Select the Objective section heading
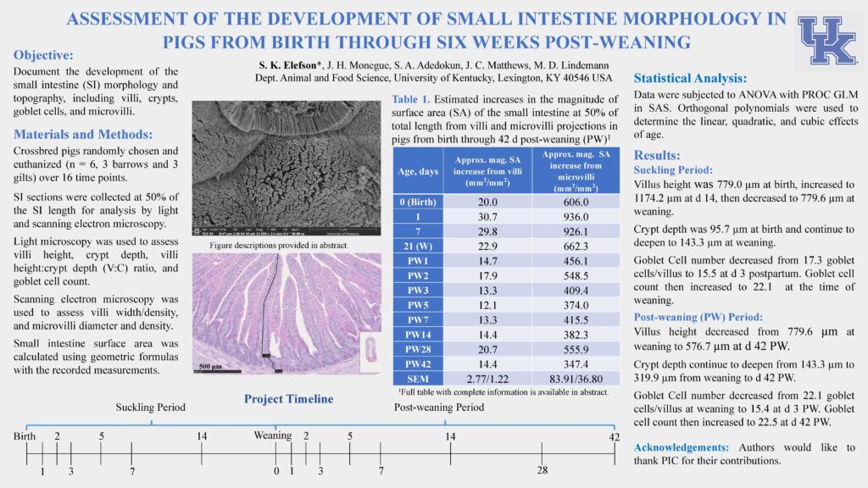This screenshot has height=488, width=868. (x=49, y=54)
